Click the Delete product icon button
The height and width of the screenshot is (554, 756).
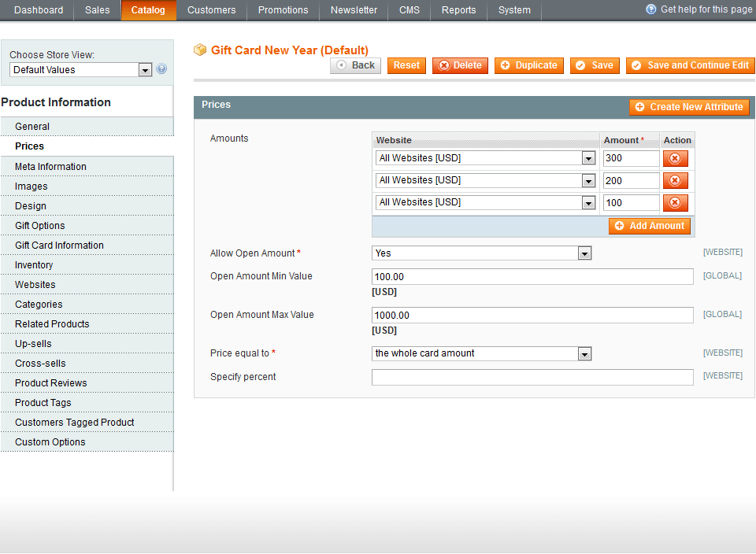(443, 65)
